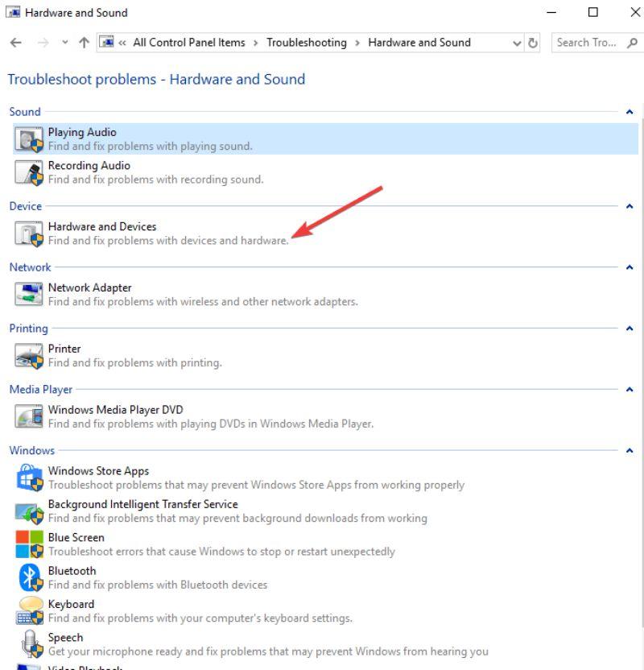The height and width of the screenshot is (670, 644).
Task: Click the Sound section heading
Action: (x=25, y=112)
